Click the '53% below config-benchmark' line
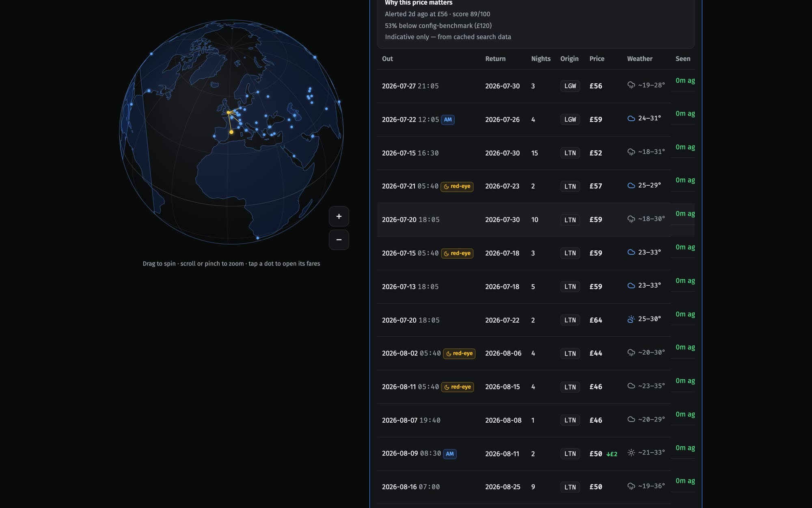The height and width of the screenshot is (508, 812). point(438,26)
